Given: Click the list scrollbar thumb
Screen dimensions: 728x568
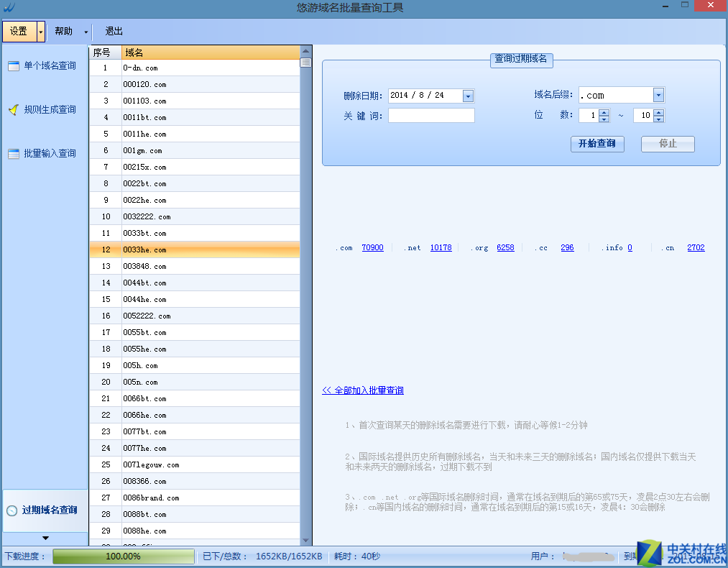Looking at the screenshot, I should tap(305, 63).
